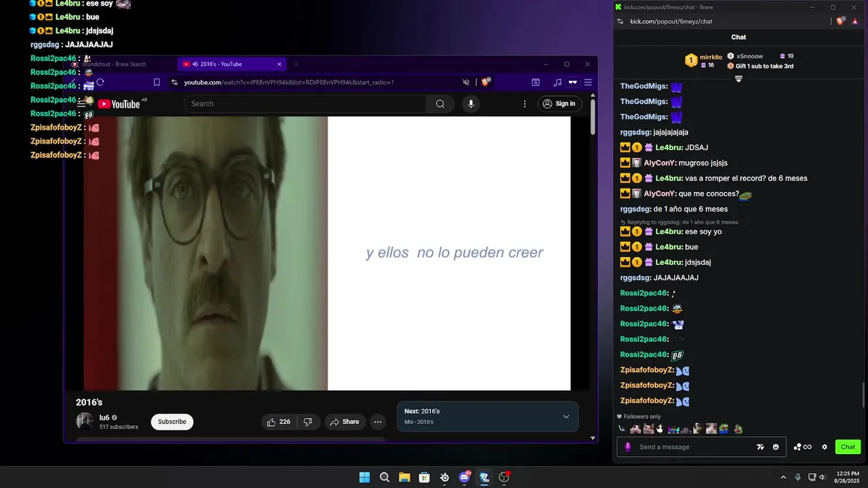The height and width of the screenshot is (488, 868).
Task: Send message with green Chat button
Action: (848, 447)
